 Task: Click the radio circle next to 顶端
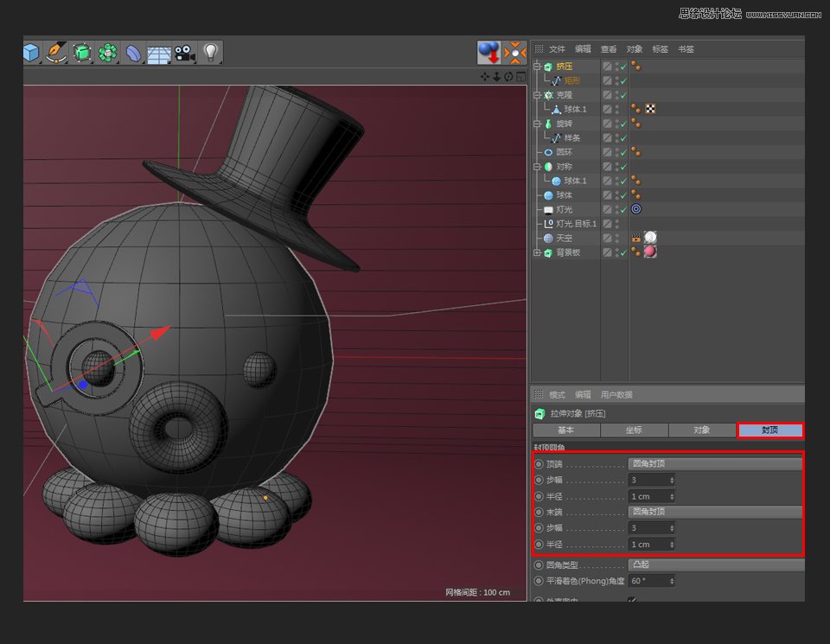coord(539,464)
